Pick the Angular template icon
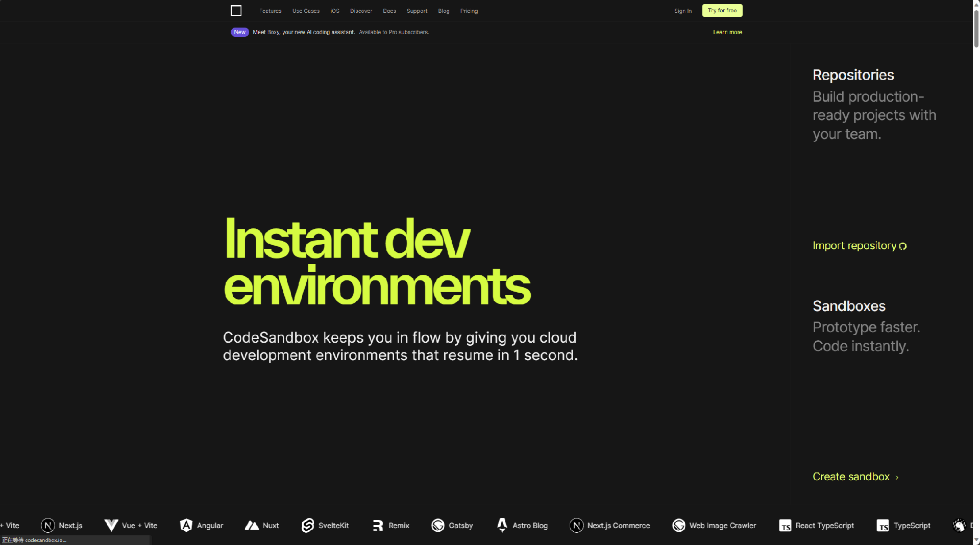 pyautogui.click(x=186, y=525)
